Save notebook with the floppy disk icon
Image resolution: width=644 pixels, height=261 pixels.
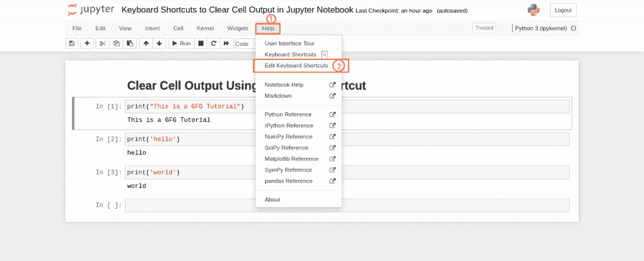[x=72, y=43]
